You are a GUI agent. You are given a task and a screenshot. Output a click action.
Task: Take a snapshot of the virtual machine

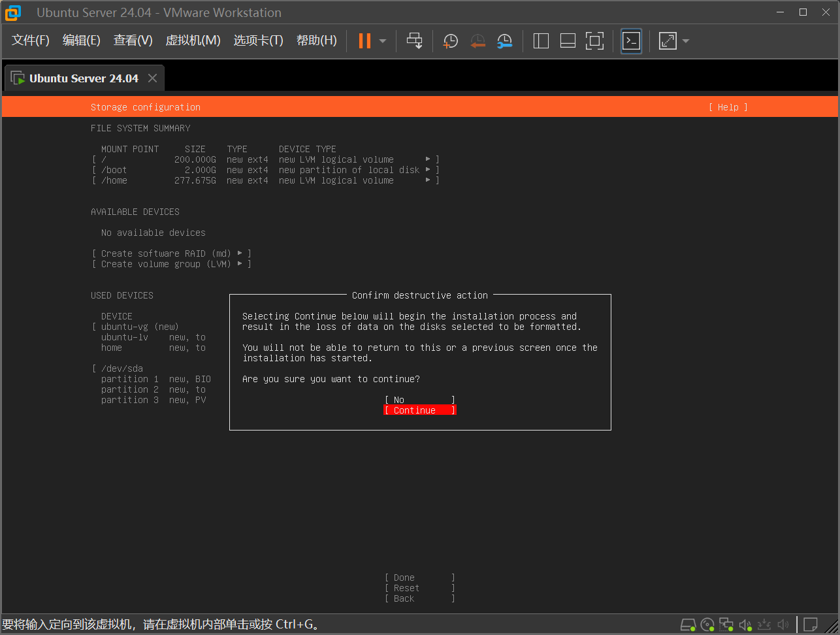[450, 41]
